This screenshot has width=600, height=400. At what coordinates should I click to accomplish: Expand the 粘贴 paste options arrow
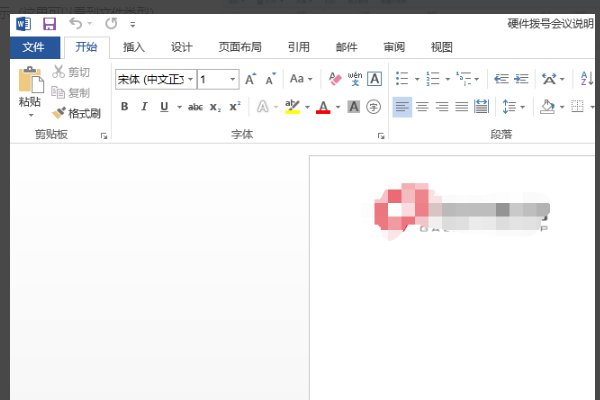30,114
